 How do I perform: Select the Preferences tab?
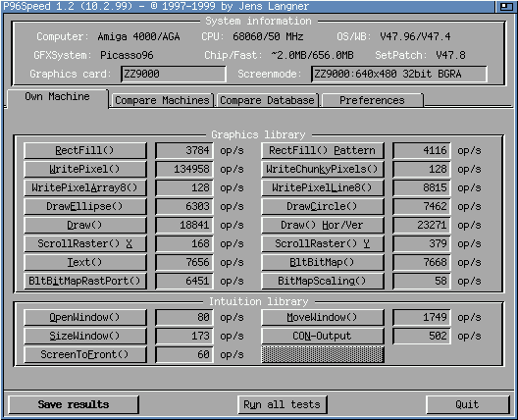click(x=372, y=100)
